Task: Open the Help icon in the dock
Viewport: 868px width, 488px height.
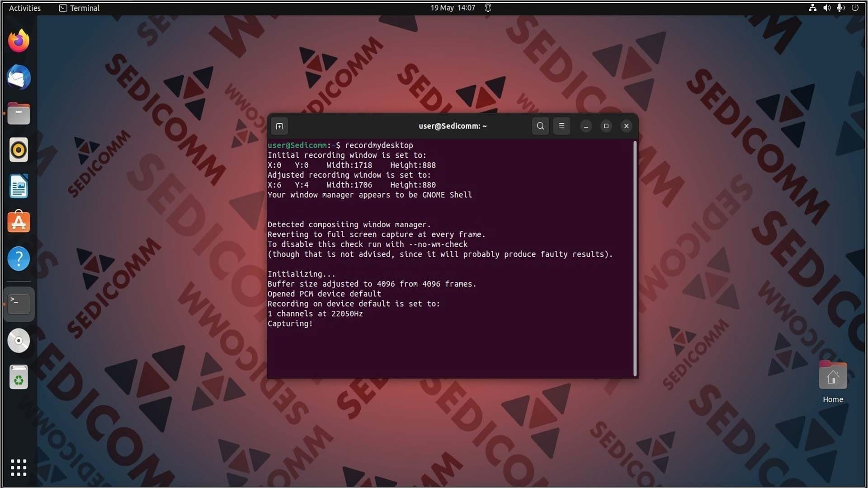Action: pyautogui.click(x=19, y=259)
